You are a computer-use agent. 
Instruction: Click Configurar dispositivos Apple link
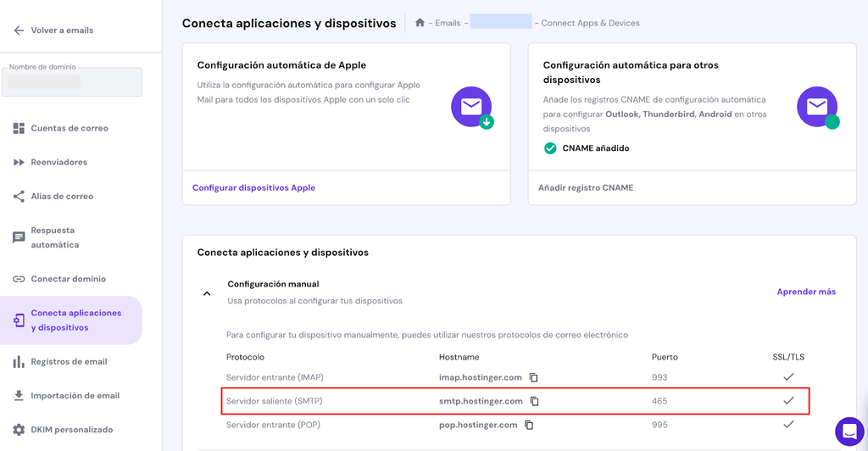tap(253, 187)
